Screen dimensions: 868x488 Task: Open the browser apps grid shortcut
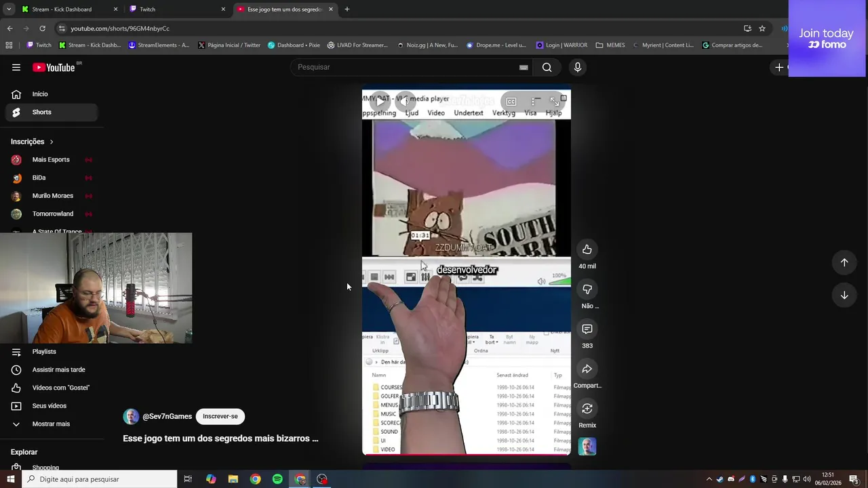click(x=9, y=45)
